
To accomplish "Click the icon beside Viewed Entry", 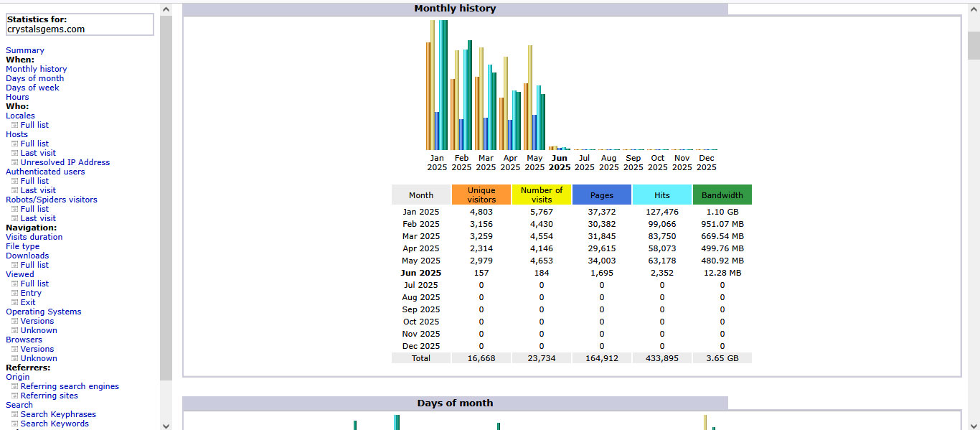I will tap(14, 293).
